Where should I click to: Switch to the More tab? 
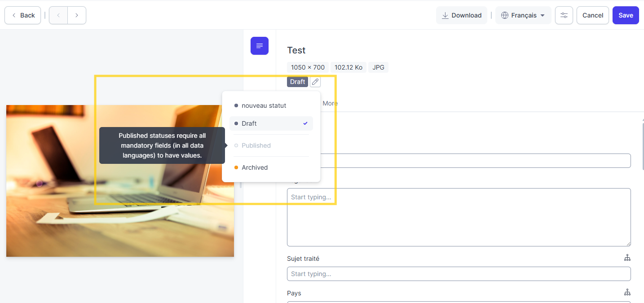click(x=330, y=103)
